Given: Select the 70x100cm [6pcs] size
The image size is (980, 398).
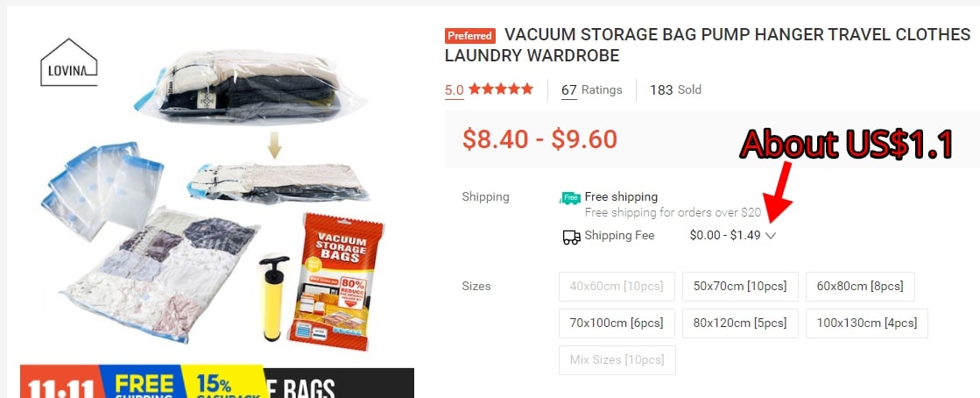Looking at the screenshot, I should click(x=617, y=323).
